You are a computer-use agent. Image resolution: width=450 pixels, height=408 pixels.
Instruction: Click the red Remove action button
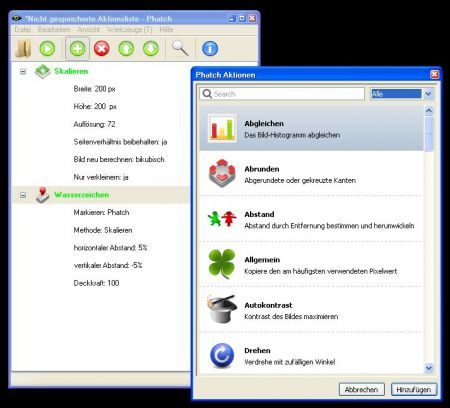(x=102, y=49)
